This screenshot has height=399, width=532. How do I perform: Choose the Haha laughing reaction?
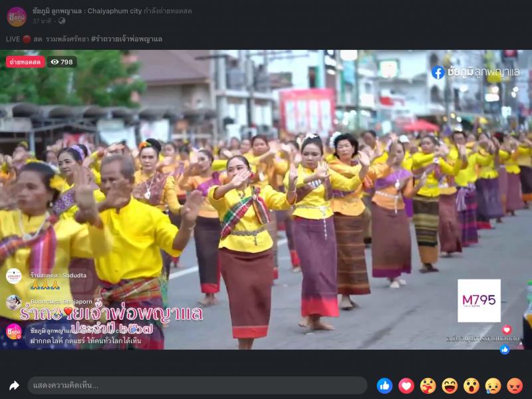(x=450, y=386)
